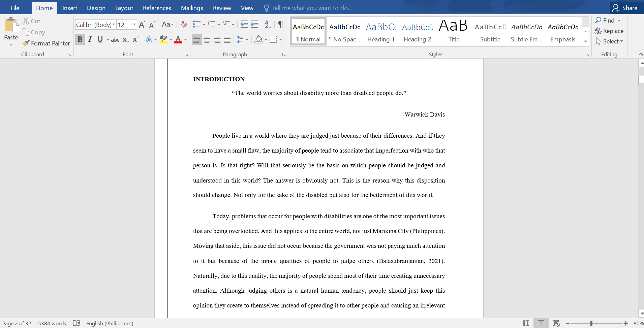Decrease paragraph indent
Image resolution: width=644 pixels, height=328 pixels.
pos(244,24)
